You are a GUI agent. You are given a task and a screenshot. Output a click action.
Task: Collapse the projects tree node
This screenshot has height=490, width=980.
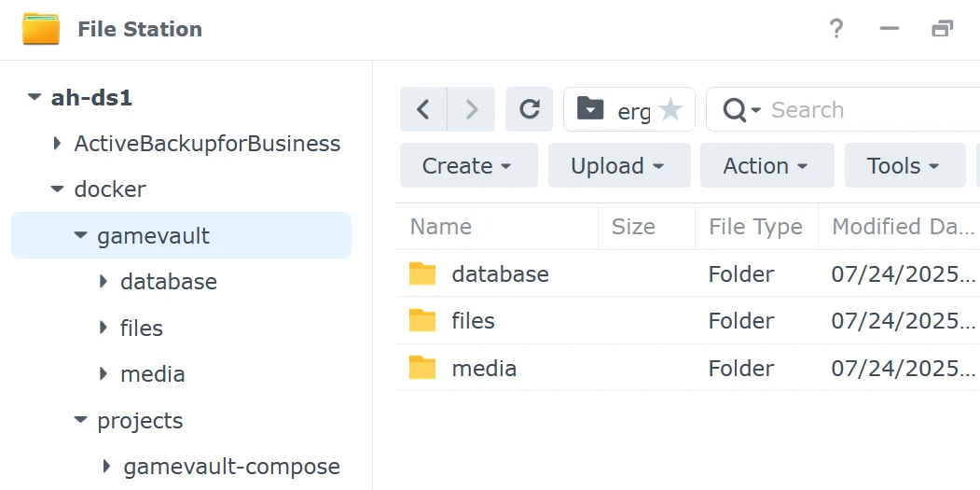coord(80,420)
